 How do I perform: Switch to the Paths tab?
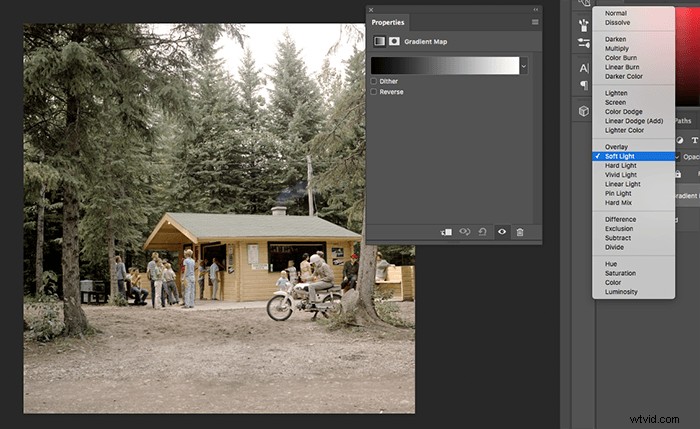(x=683, y=121)
